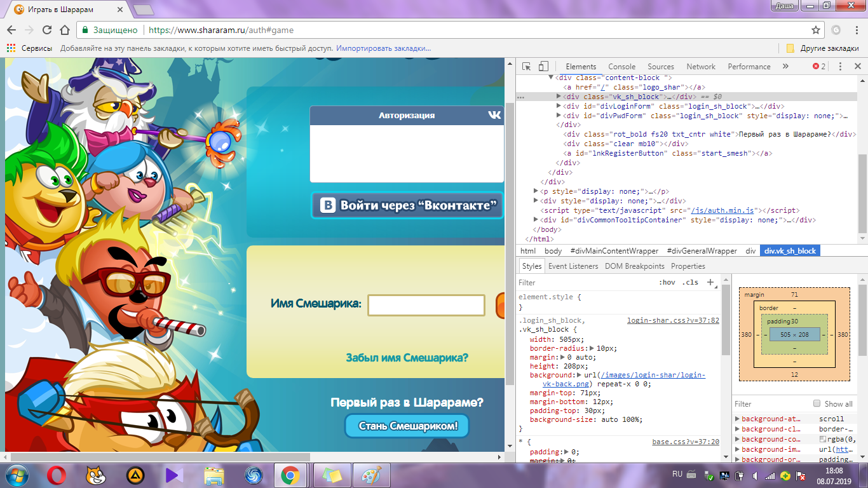Screen dimensions: 868x488
Task: Click Стань Смешариком! button
Action: tap(407, 426)
